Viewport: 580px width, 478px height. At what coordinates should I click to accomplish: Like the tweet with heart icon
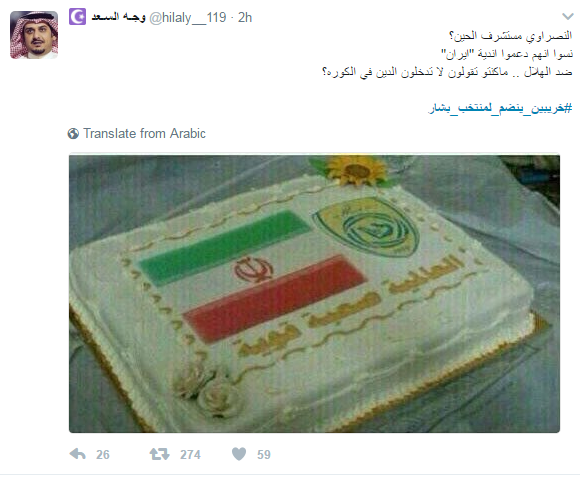pos(239,454)
